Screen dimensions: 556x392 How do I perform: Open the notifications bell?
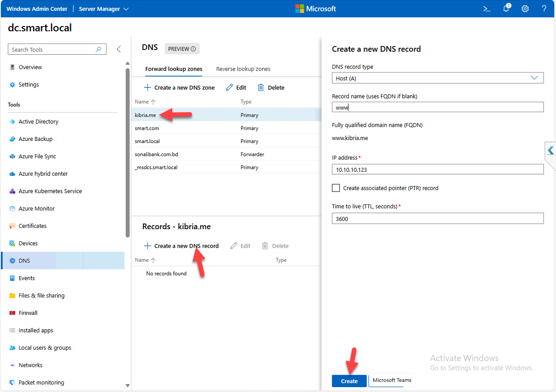(507, 8)
